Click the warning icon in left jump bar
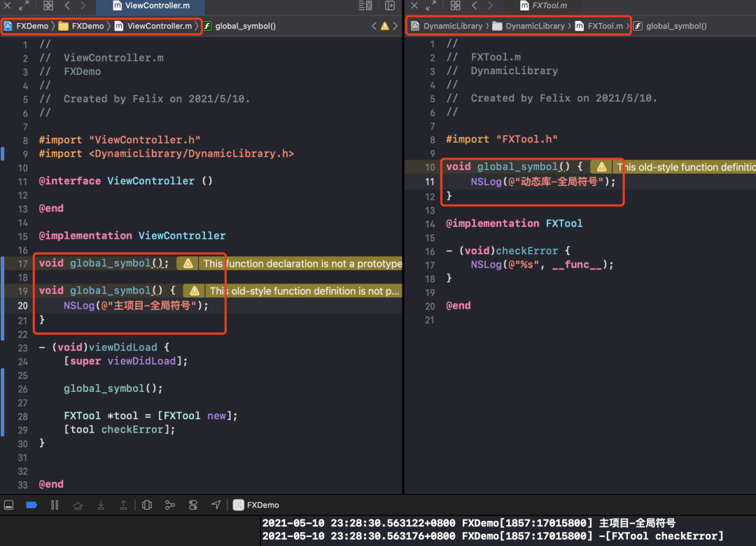Screen dimensions: 756x546 pyautogui.click(x=385, y=26)
